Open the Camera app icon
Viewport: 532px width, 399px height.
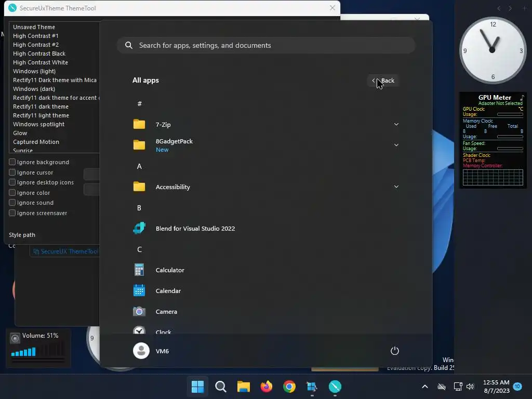139,312
